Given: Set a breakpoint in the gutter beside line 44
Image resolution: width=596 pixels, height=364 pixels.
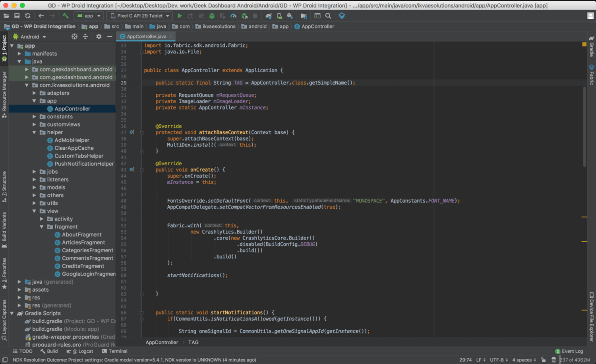Looking at the screenshot, I should click(132, 176).
